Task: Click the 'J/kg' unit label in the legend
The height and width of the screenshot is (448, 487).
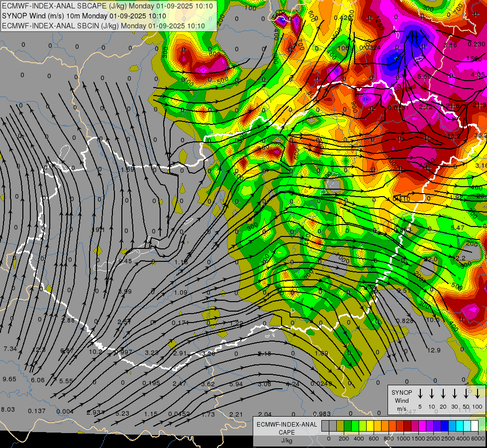Action: [287, 441]
